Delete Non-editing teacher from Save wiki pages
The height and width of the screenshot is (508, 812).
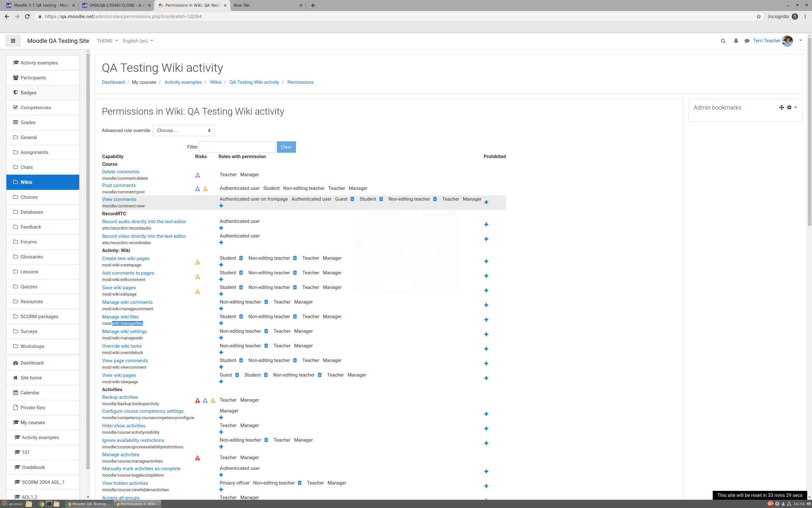click(295, 287)
